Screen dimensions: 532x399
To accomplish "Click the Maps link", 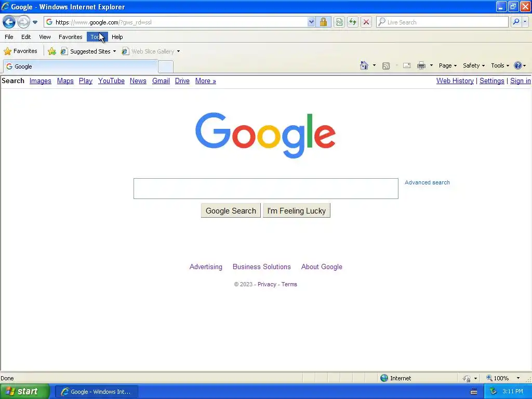I will coord(65,81).
